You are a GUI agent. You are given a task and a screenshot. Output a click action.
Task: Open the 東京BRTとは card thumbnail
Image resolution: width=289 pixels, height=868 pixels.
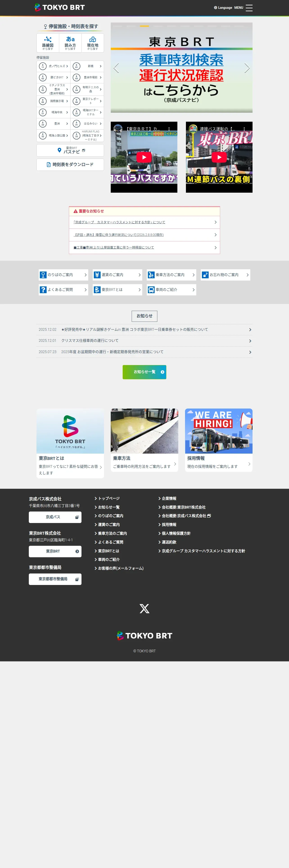pos(70,431)
